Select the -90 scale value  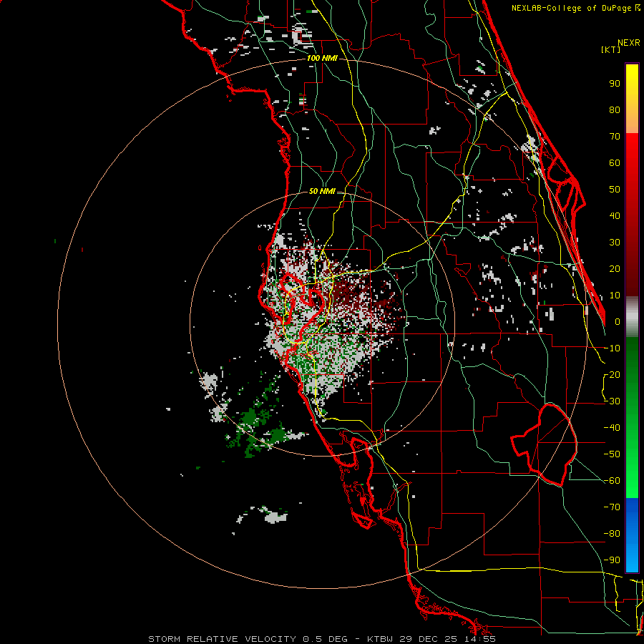click(x=612, y=560)
